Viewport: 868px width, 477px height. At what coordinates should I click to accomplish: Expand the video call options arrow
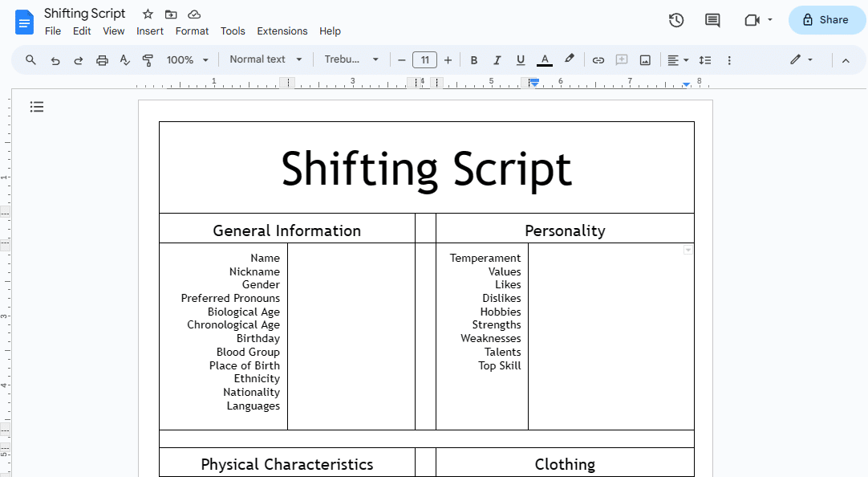(x=770, y=20)
